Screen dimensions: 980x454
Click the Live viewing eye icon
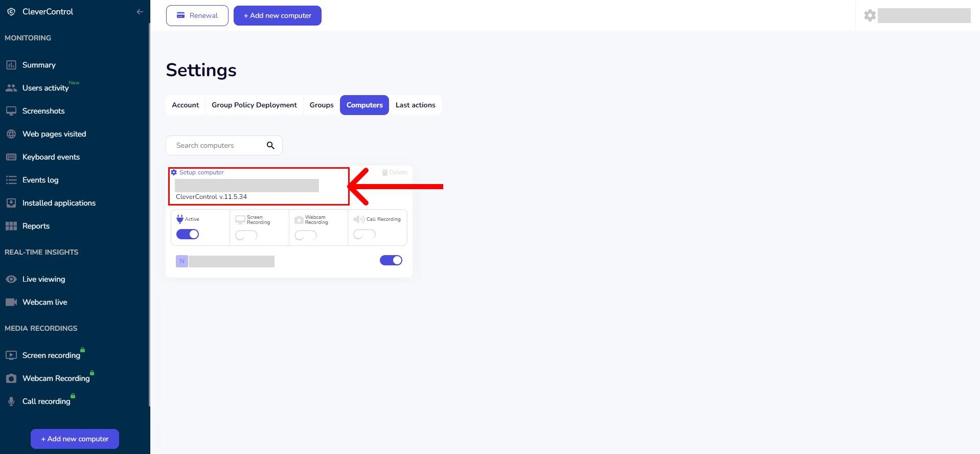pyautogui.click(x=11, y=279)
